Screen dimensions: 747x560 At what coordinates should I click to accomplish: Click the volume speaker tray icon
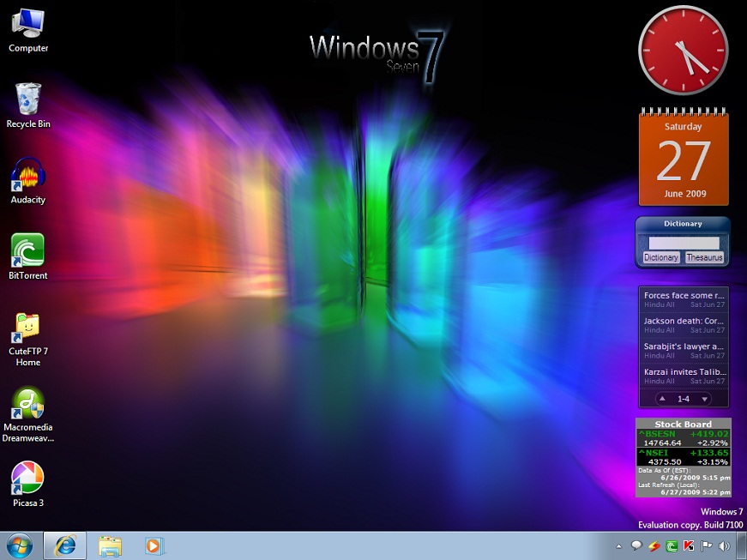click(x=725, y=545)
